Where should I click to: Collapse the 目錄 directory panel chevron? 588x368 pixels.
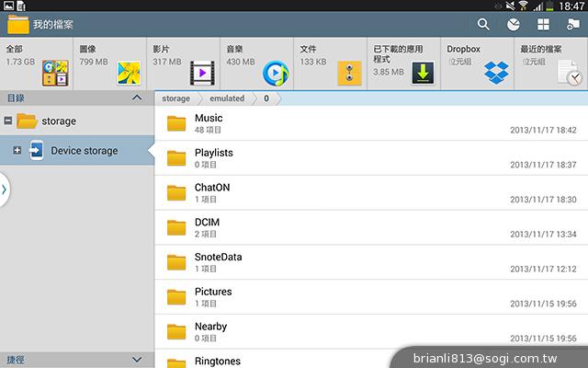click(x=137, y=98)
